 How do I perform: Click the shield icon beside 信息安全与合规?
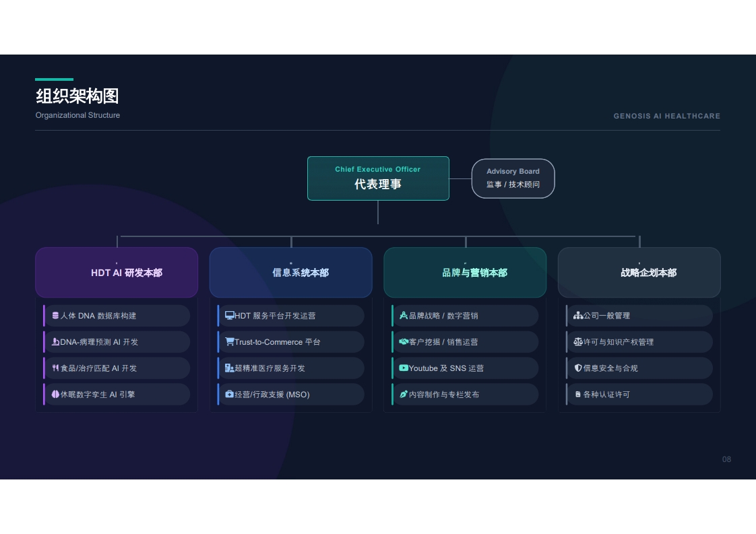click(x=578, y=368)
